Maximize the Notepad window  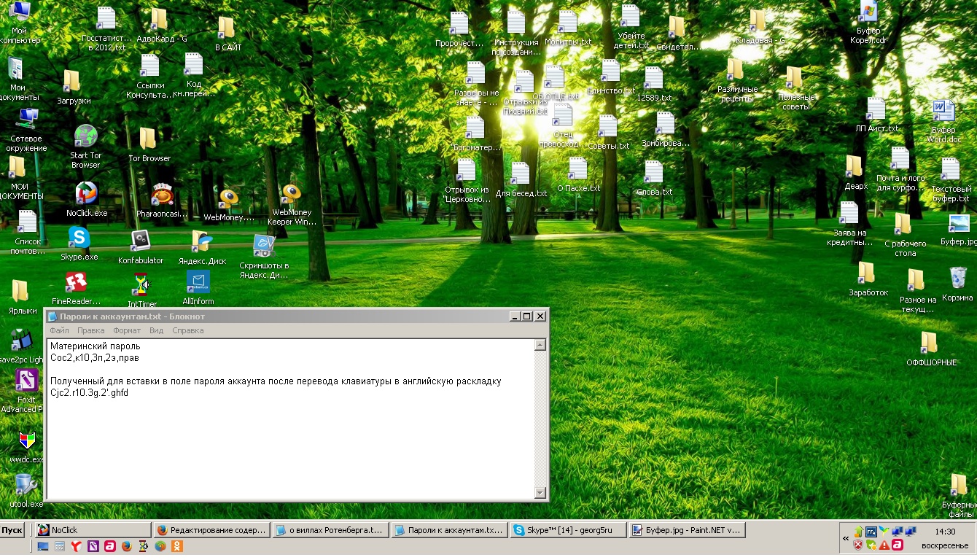[x=527, y=316]
